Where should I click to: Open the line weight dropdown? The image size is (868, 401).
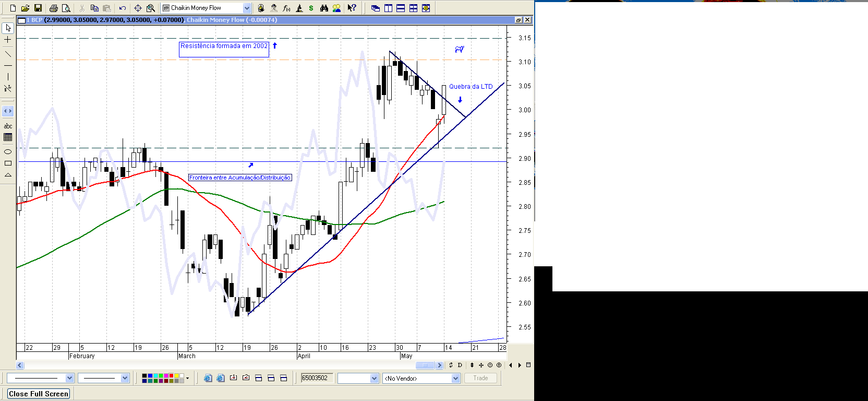[x=125, y=378]
